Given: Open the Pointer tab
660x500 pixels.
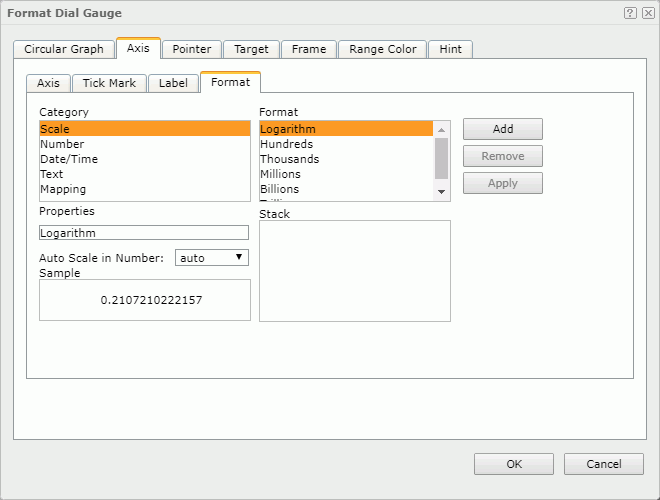Looking at the screenshot, I should pyautogui.click(x=192, y=49).
